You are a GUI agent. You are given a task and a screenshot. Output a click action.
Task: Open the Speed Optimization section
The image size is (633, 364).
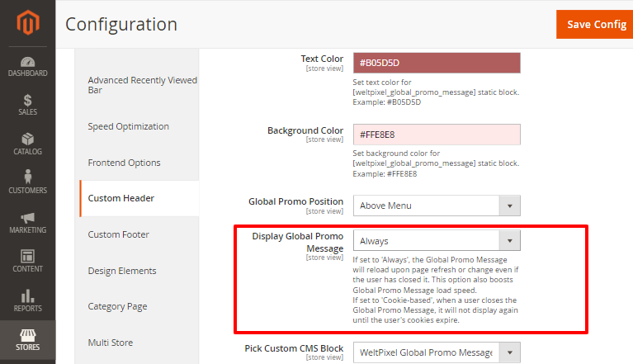[128, 126]
